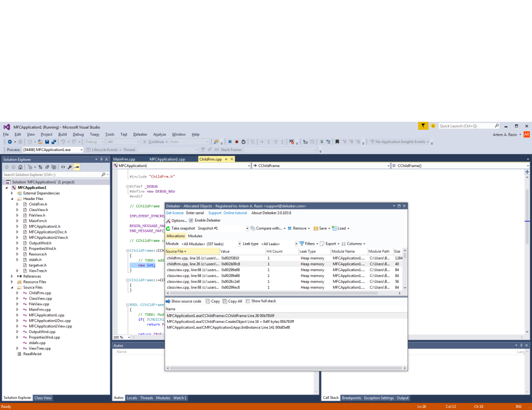The image size is (532, 410).
Task: Click the Save All toolbar icon
Action: (x=53, y=142)
